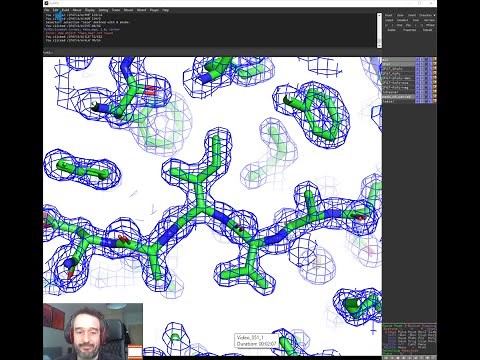Toggle visibility of the third object row
The height and width of the screenshot is (360, 480).
(398, 68)
